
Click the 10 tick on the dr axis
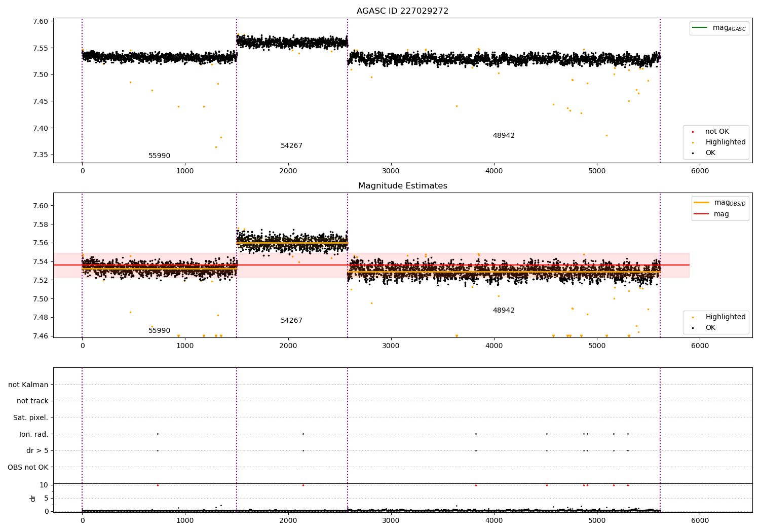tap(44, 485)
